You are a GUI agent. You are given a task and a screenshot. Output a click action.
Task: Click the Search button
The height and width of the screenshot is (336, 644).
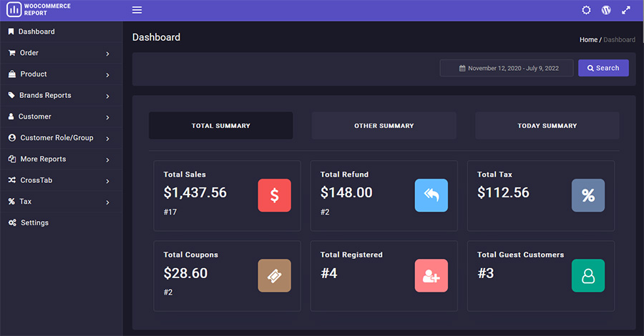603,68
